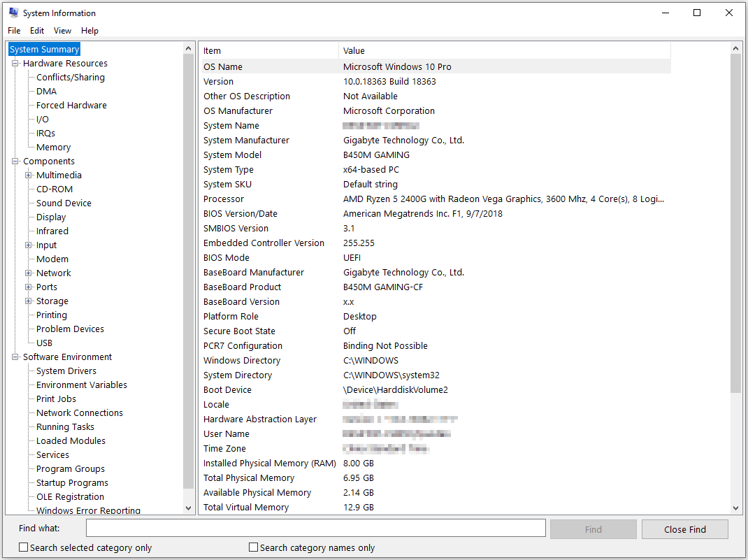Collapse the Software Environment tree node
This screenshot has height=560, width=748.
click(15, 357)
